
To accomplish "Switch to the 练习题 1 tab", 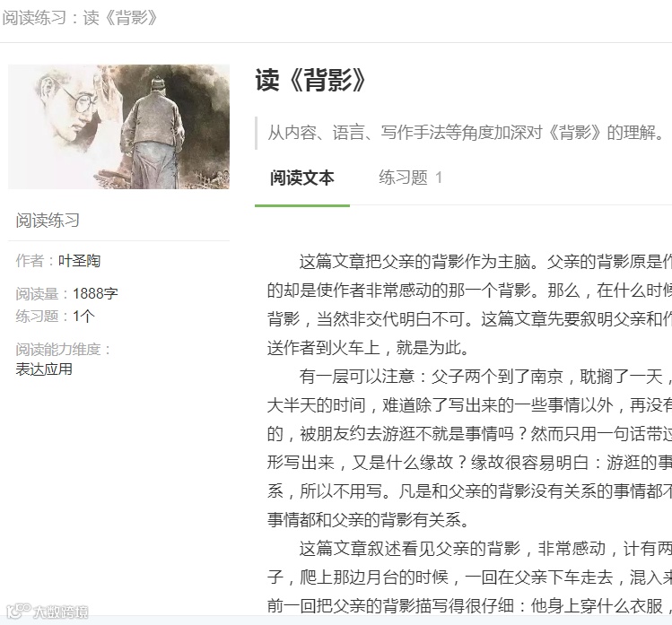I will [410, 178].
